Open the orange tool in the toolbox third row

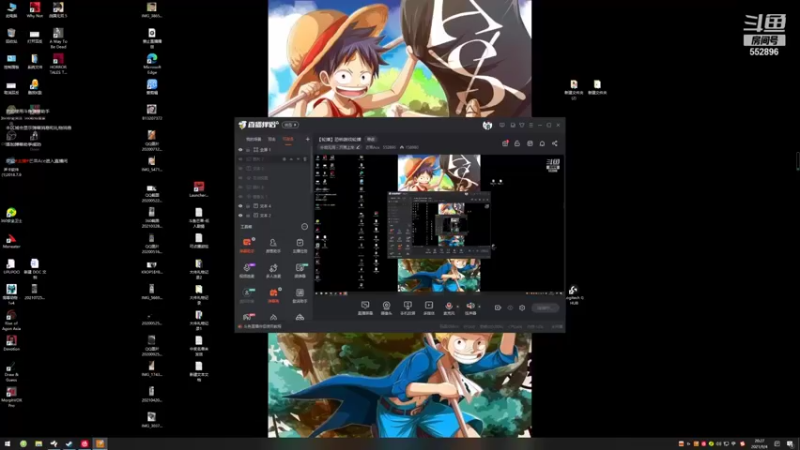[273, 295]
